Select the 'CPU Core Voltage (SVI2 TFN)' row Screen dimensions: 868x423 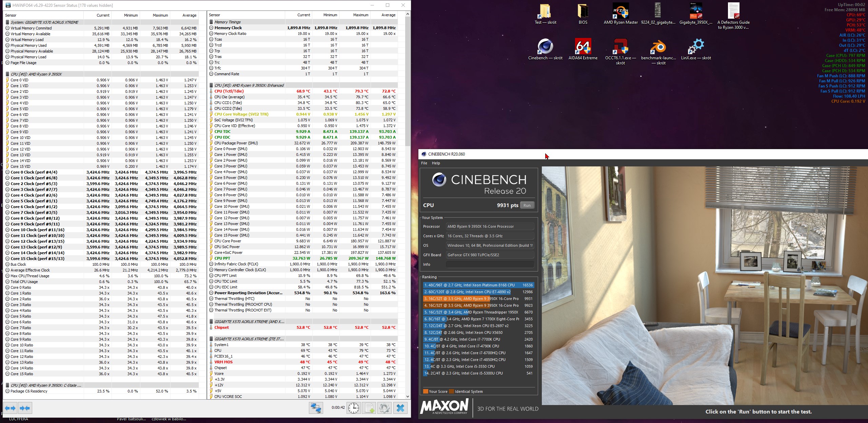point(303,114)
